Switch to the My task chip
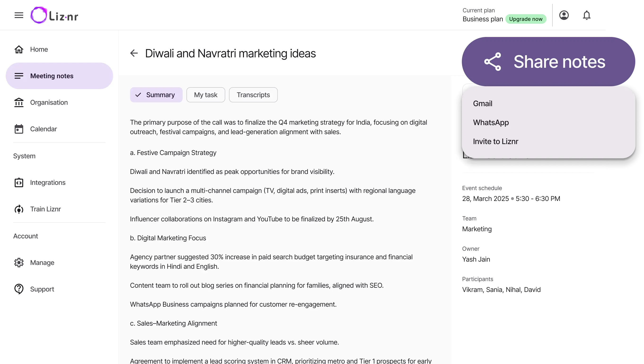Image resolution: width=644 pixels, height=364 pixels. pos(206,95)
